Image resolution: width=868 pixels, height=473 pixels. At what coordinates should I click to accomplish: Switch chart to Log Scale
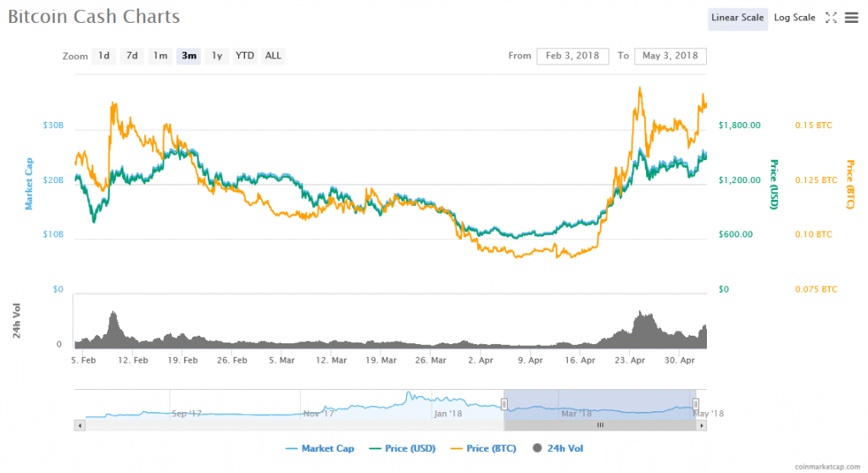(794, 19)
